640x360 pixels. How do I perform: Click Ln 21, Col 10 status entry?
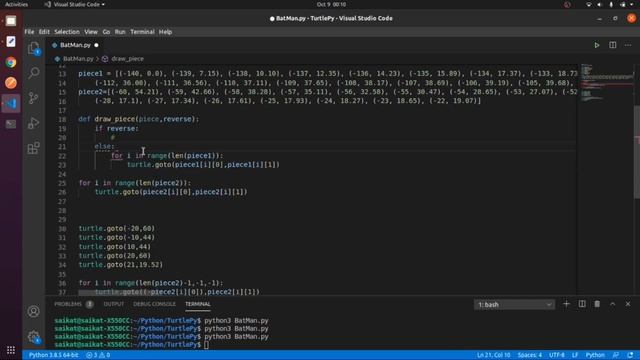pyautogui.click(x=493, y=355)
